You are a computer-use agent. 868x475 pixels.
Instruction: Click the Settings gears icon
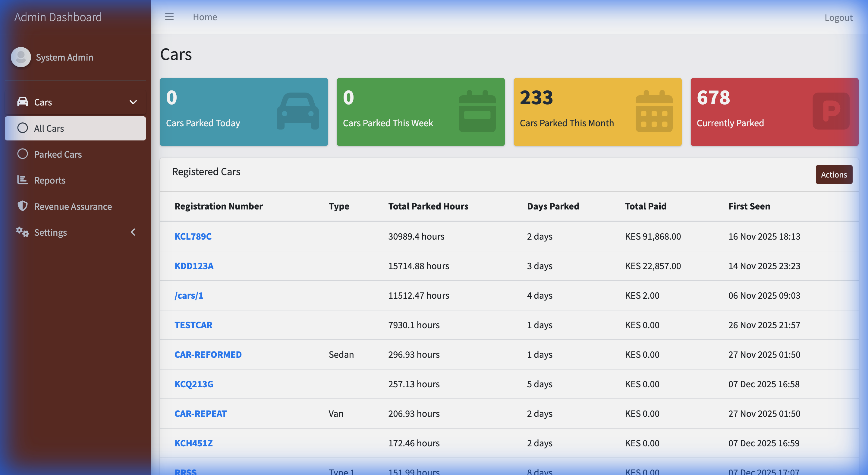coord(23,232)
